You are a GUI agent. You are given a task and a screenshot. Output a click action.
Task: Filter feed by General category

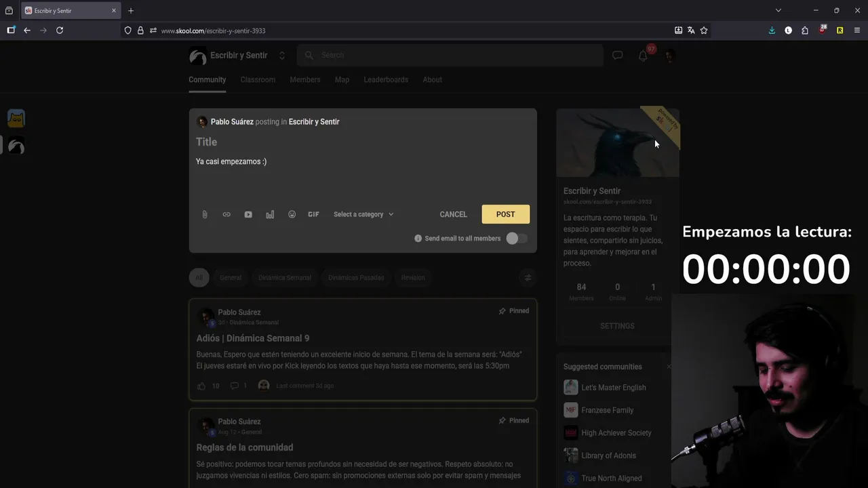231,277
